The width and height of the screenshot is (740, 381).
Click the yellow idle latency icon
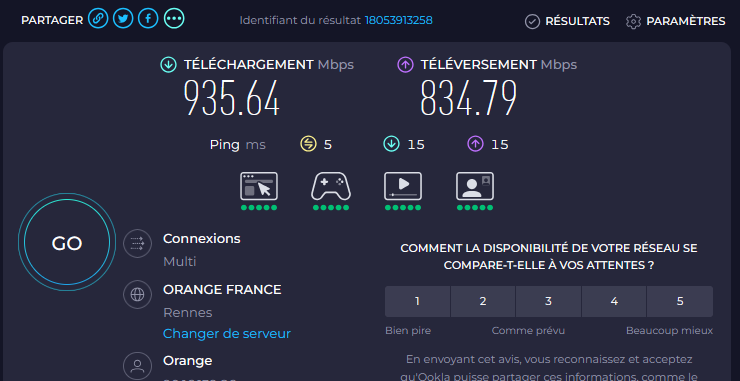(x=308, y=144)
